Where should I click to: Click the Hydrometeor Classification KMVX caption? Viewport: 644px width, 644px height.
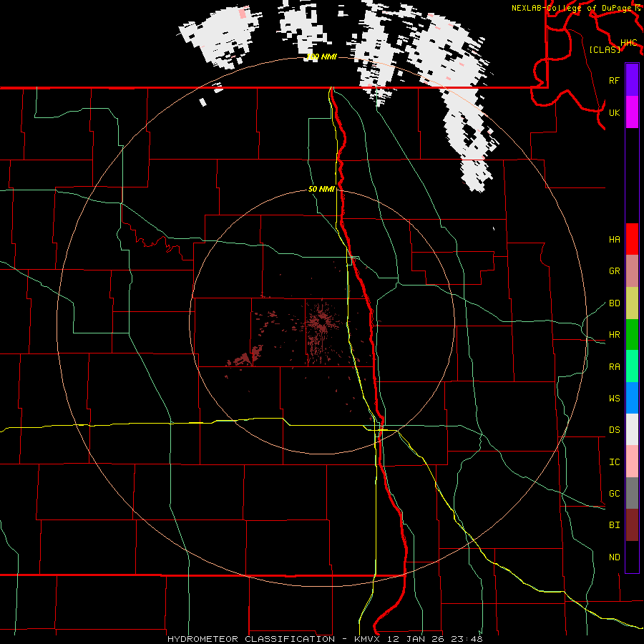click(x=325, y=639)
